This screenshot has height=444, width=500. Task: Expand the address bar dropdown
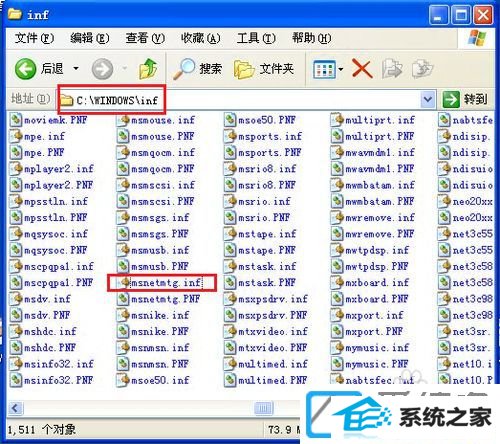pyautogui.click(x=428, y=99)
